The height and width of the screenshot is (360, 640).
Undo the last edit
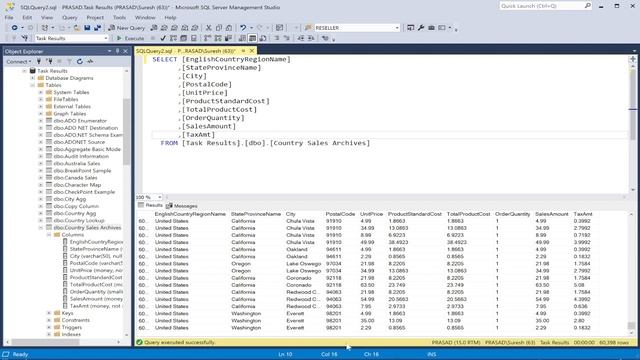click(243, 28)
